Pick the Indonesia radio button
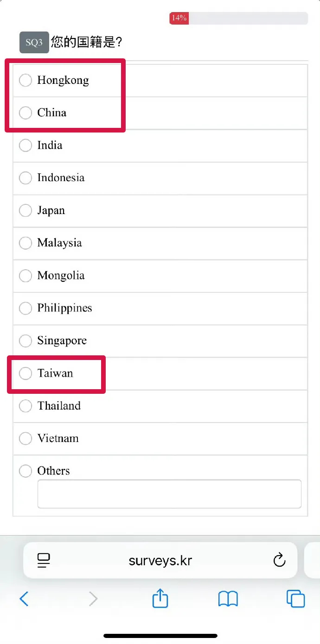The width and height of the screenshot is (320, 644). coord(26,178)
